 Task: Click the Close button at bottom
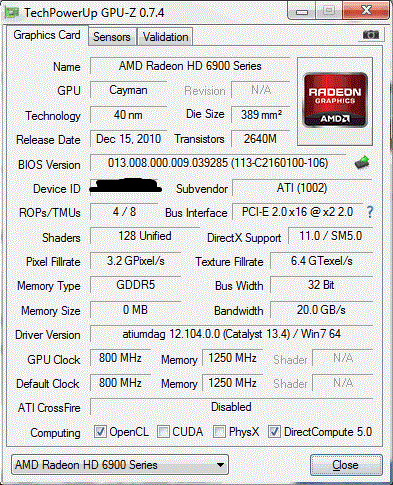[x=346, y=464]
